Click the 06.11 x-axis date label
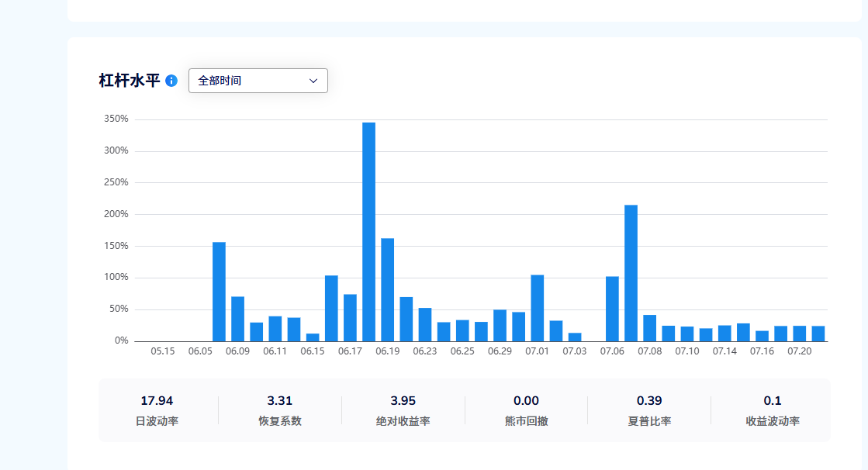Screen dimensions: 868x470 click(x=275, y=351)
